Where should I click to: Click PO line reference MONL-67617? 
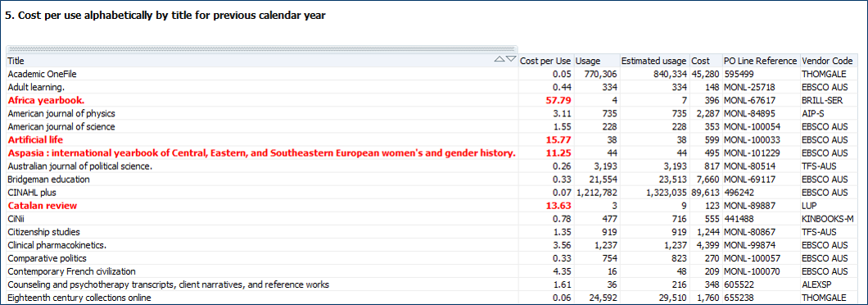pos(748,100)
